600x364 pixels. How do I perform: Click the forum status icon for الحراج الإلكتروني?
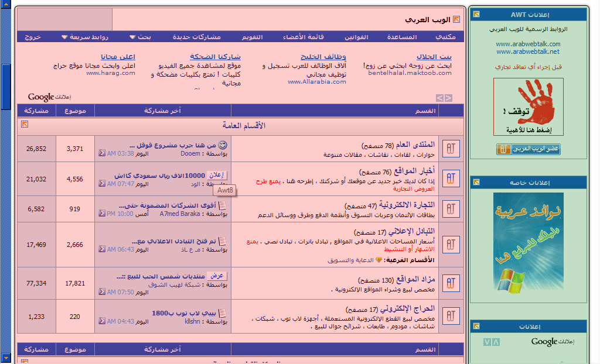point(451,316)
